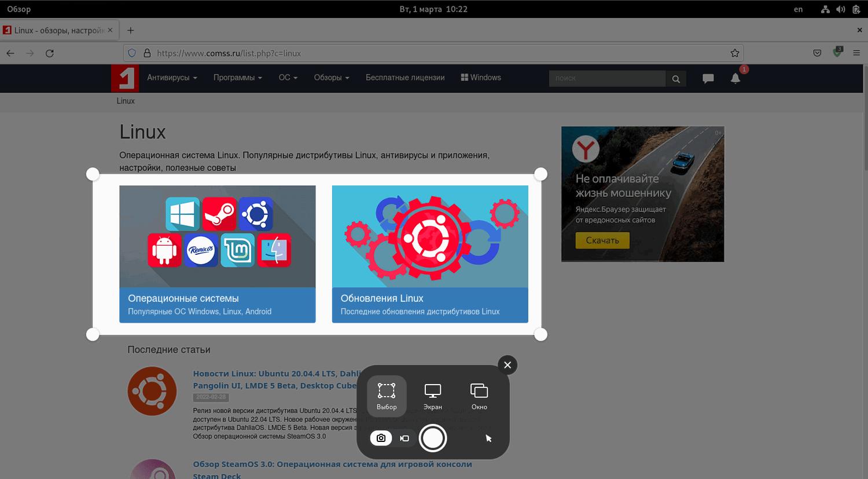Open the Операционные системы card
This screenshot has width=868, height=479.
(x=218, y=254)
